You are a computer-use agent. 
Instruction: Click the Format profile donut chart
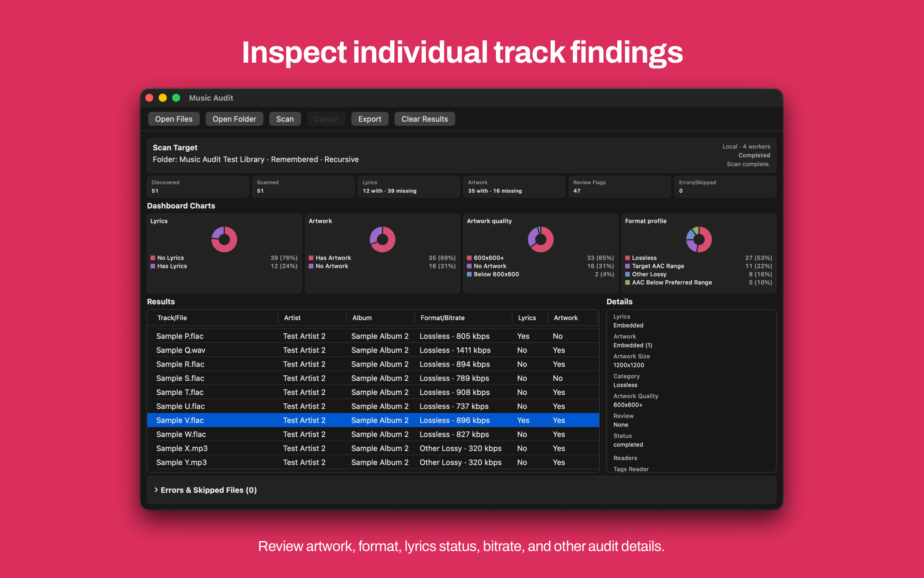699,239
